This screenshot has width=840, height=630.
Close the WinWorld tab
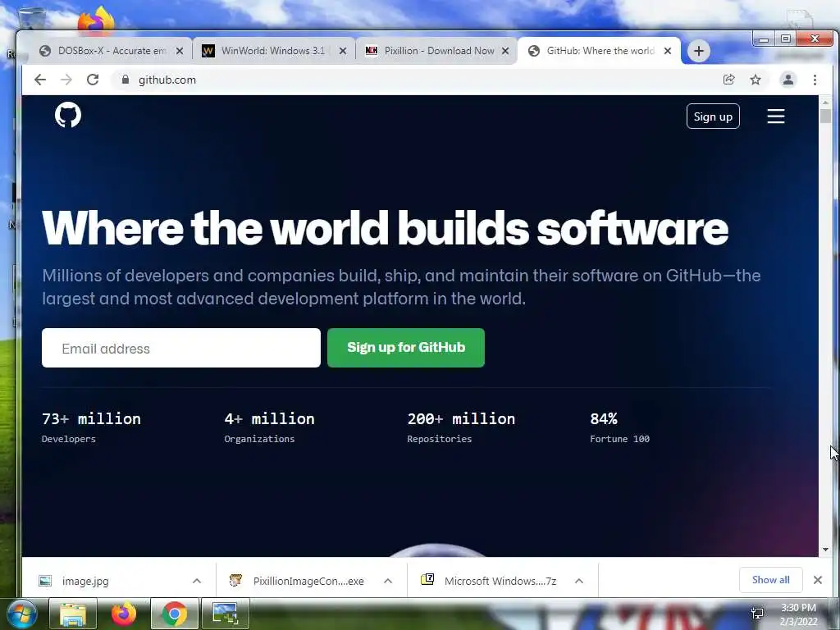tap(343, 51)
